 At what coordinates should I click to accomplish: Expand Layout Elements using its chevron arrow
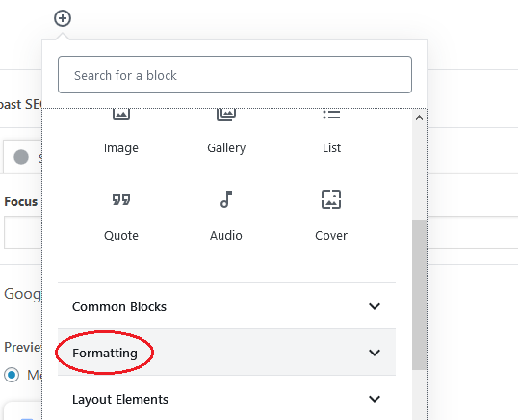[375, 399]
